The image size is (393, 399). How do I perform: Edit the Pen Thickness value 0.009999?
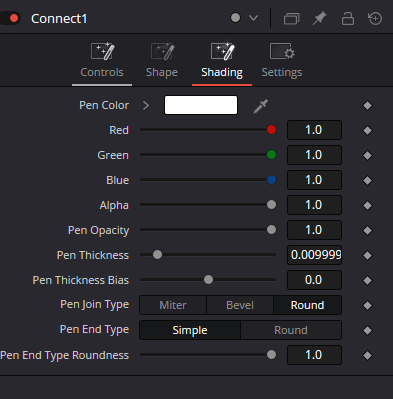(314, 255)
